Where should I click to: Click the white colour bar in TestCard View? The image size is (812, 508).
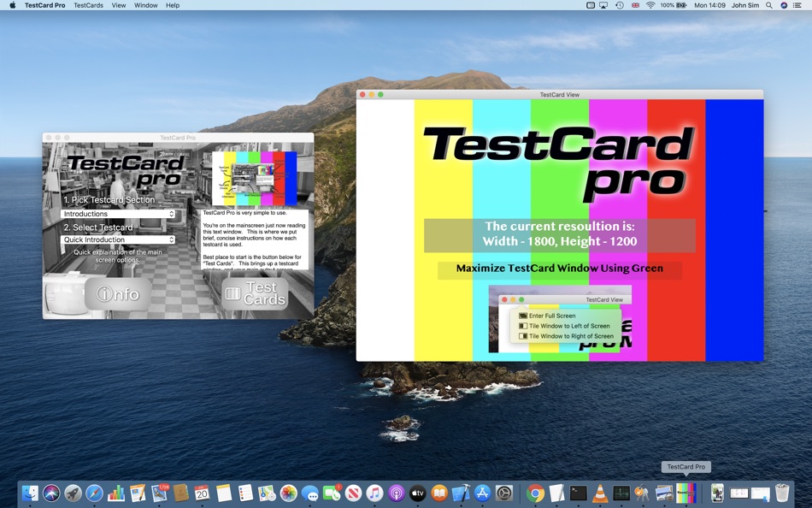click(385, 230)
